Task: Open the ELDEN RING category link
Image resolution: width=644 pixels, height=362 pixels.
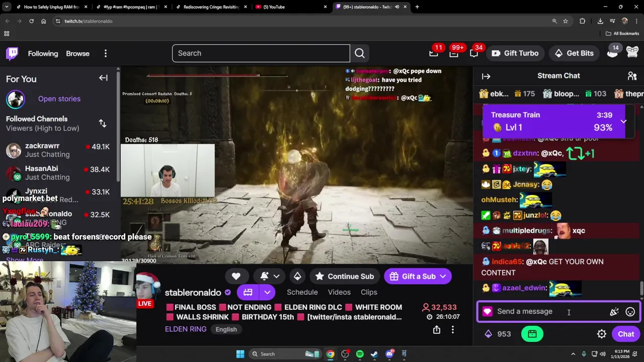Action: [x=186, y=329]
